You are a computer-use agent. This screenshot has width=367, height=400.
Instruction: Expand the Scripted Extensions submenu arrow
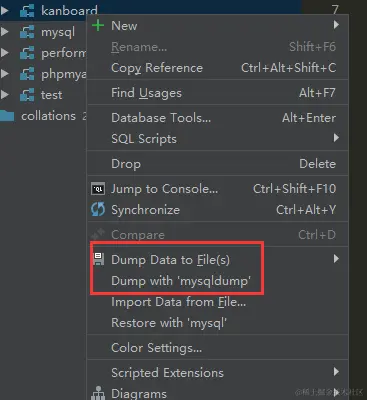(x=336, y=372)
